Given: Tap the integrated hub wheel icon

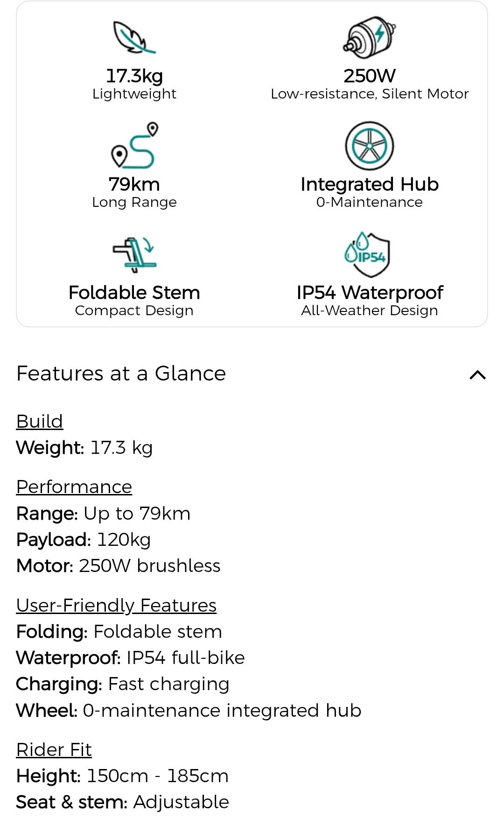Looking at the screenshot, I should click(x=369, y=146).
